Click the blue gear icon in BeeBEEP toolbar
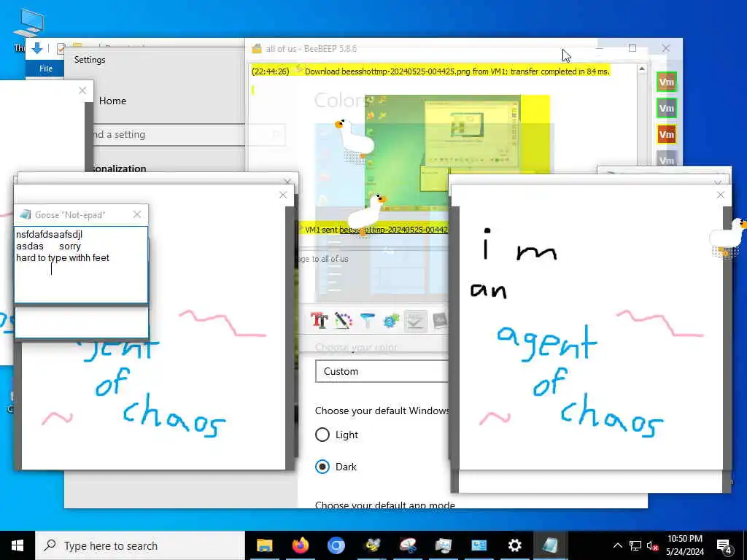This screenshot has width=747, height=560. 391,321
